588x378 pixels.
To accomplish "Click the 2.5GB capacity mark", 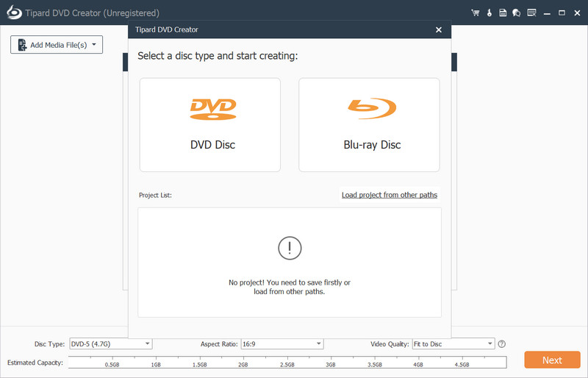I will coord(287,365).
